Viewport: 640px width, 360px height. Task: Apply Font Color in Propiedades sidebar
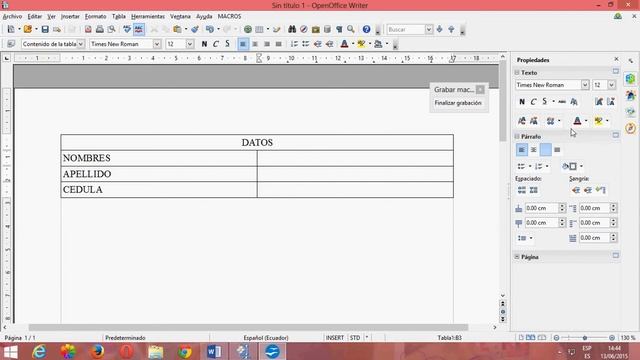pos(577,121)
